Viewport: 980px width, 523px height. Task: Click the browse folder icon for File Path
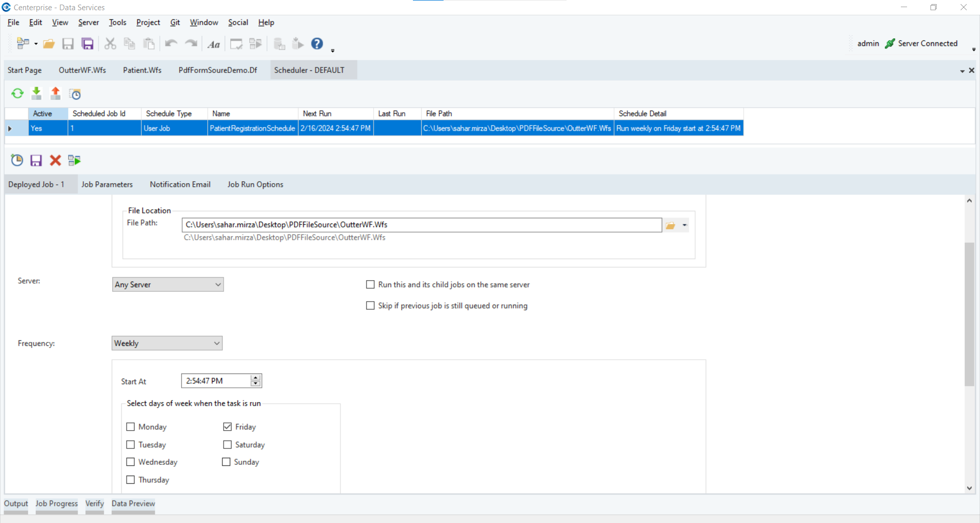671,226
